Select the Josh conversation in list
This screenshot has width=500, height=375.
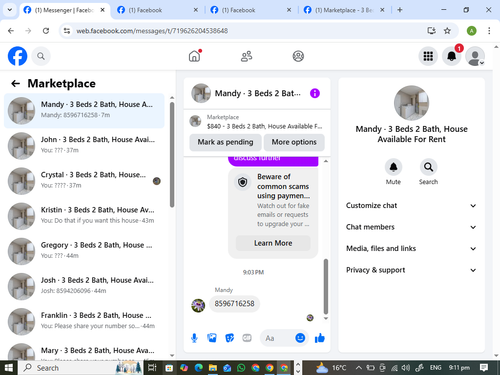84,286
